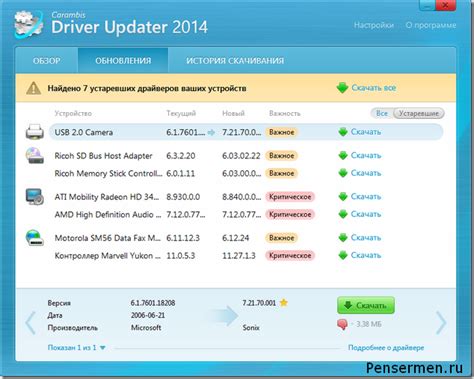Screen dimensions: 474x379
Task: Click Критическое badge for Marvell Yukon
Action: click(x=290, y=256)
